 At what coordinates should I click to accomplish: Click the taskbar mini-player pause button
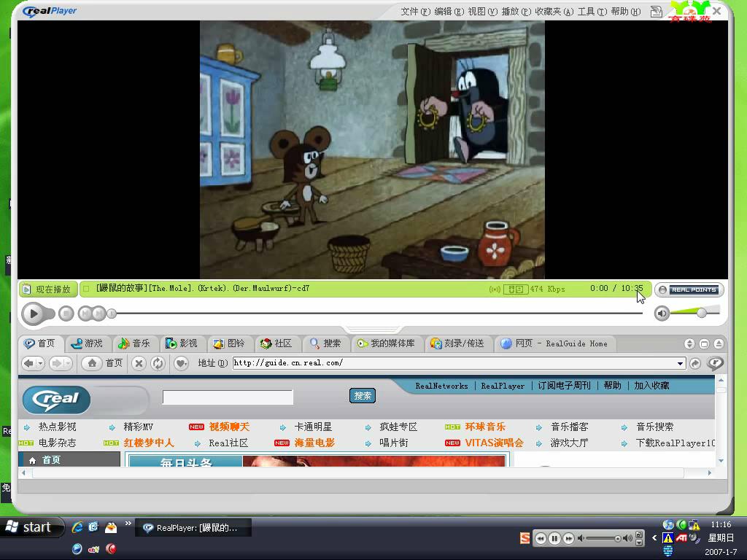tap(554, 538)
